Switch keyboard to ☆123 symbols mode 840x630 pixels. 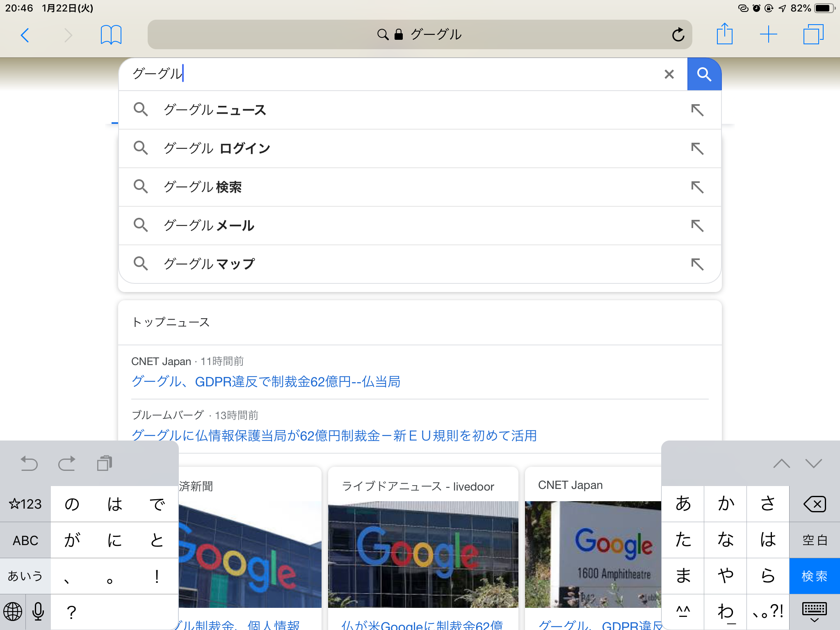[25, 504]
